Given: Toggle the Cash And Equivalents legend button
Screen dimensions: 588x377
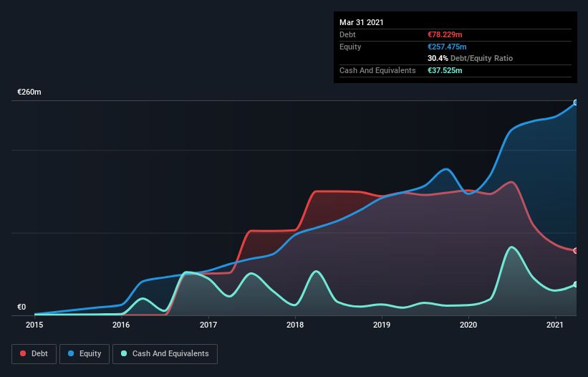Looking at the screenshot, I should pos(165,354).
